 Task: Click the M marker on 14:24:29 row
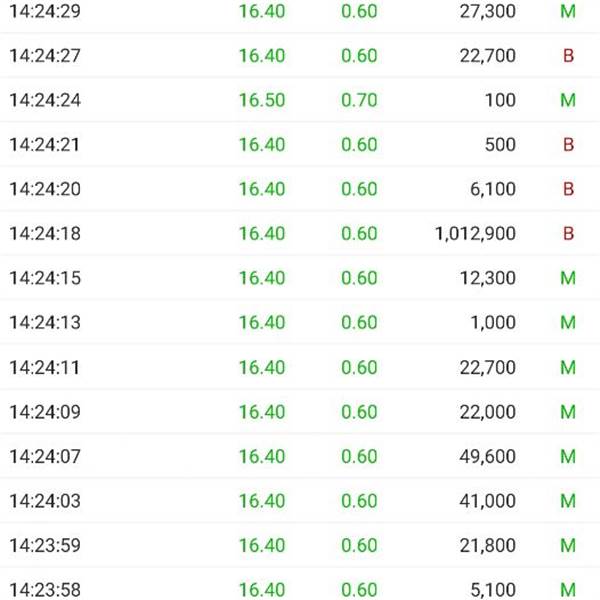tap(568, 11)
